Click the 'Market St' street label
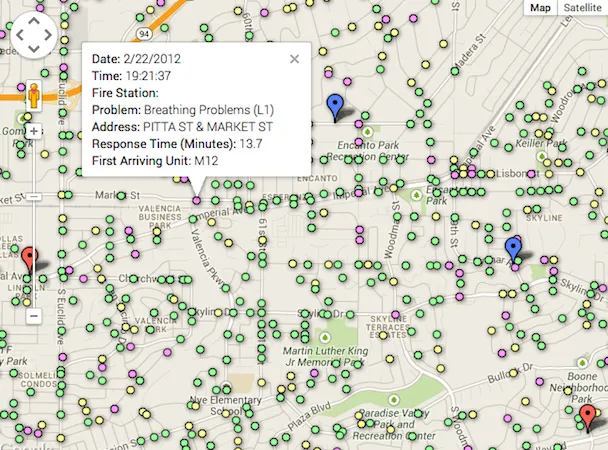 pos(117,195)
